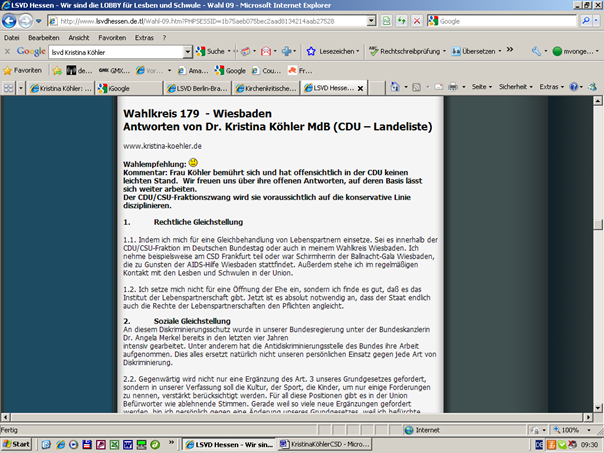Image resolution: width=604 pixels, height=453 pixels.
Task: Run Rechtschreibprüfung spell check
Action: [407, 51]
